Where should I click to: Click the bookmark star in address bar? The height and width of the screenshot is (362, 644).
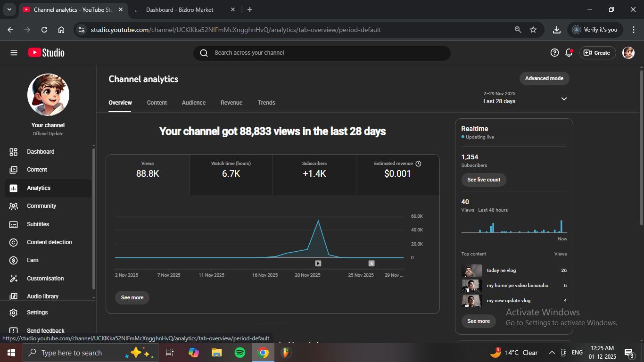[x=533, y=30]
